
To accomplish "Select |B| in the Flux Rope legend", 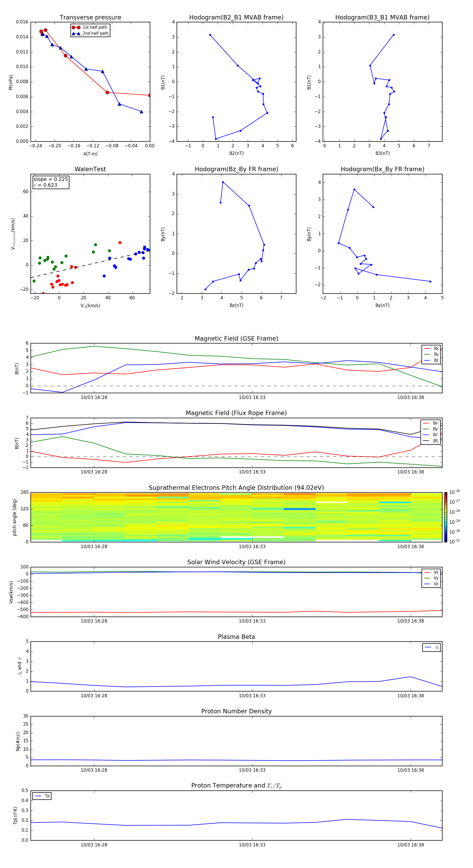I will 431,441.
